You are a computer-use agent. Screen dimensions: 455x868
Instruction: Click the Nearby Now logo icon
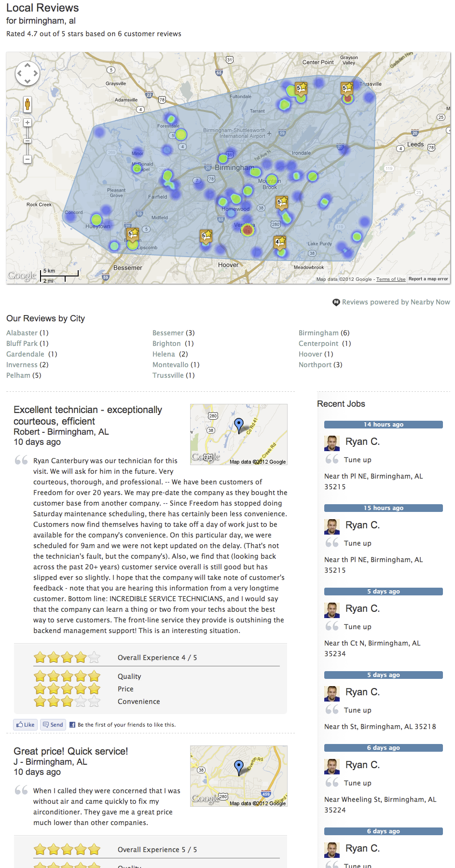tap(336, 303)
